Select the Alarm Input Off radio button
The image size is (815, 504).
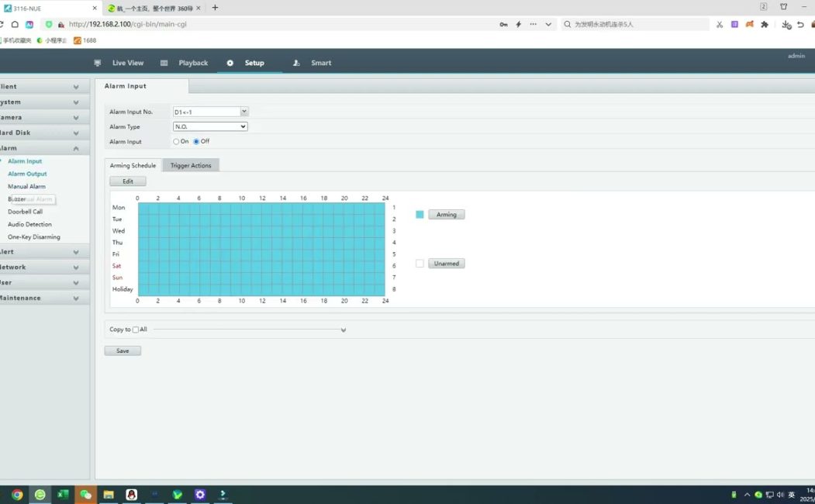[x=197, y=141]
